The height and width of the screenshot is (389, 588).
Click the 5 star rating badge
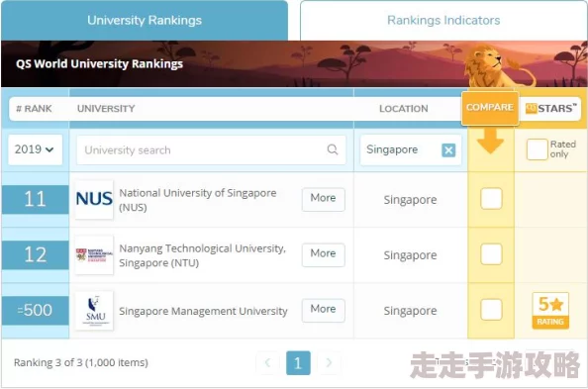coord(550,311)
